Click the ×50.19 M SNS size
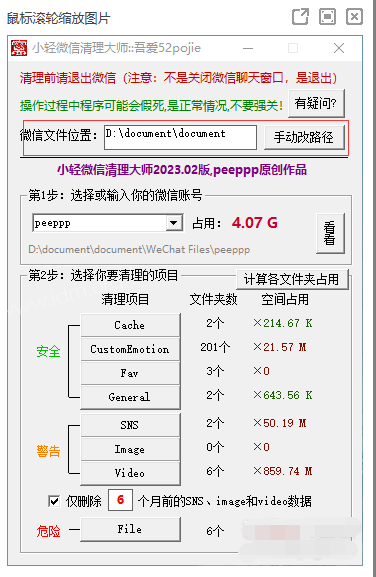 point(280,423)
